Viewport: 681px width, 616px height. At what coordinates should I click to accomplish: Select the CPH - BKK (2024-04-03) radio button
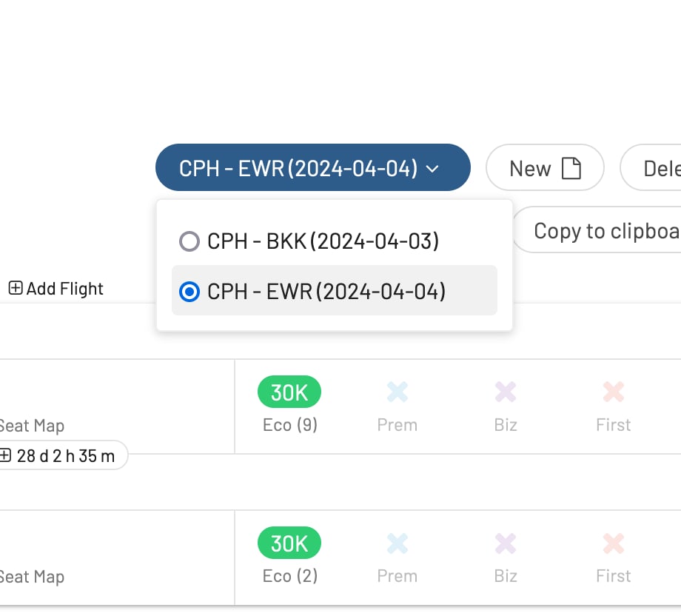[x=190, y=241]
